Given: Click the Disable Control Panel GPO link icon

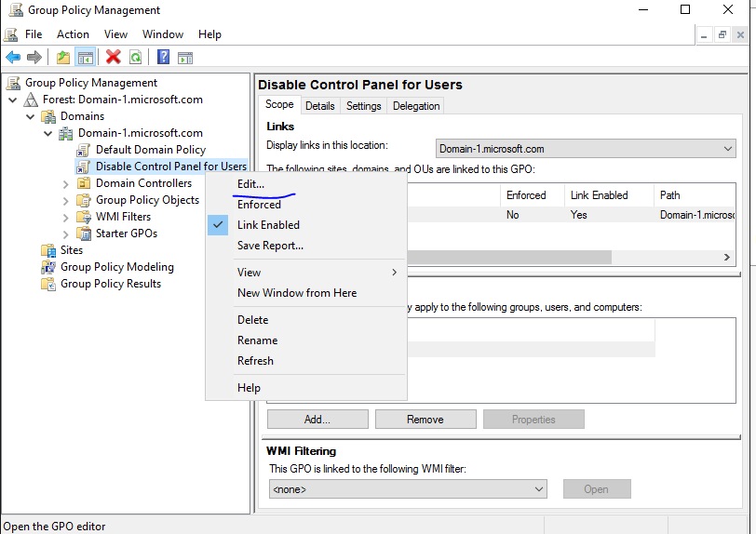Looking at the screenshot, I should coord(83,167).
